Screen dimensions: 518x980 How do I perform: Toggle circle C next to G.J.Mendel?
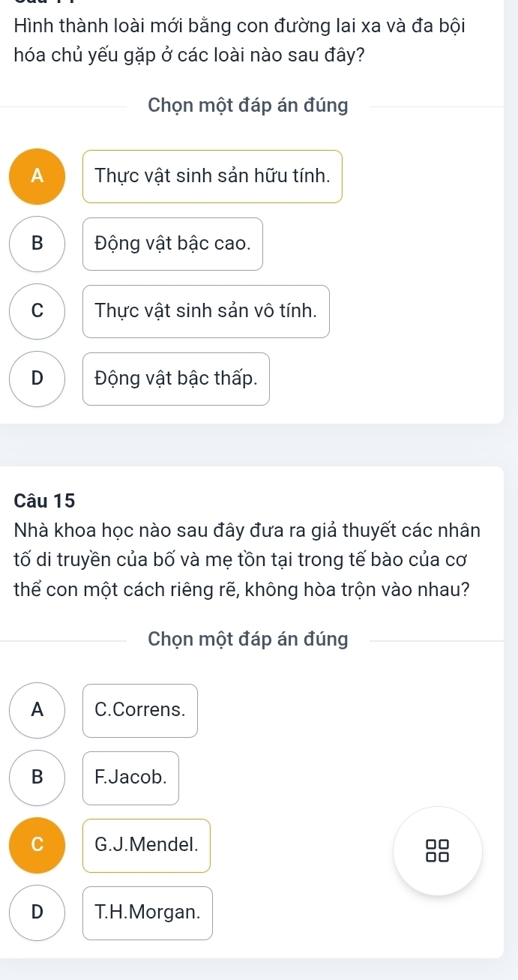[37, 845]
